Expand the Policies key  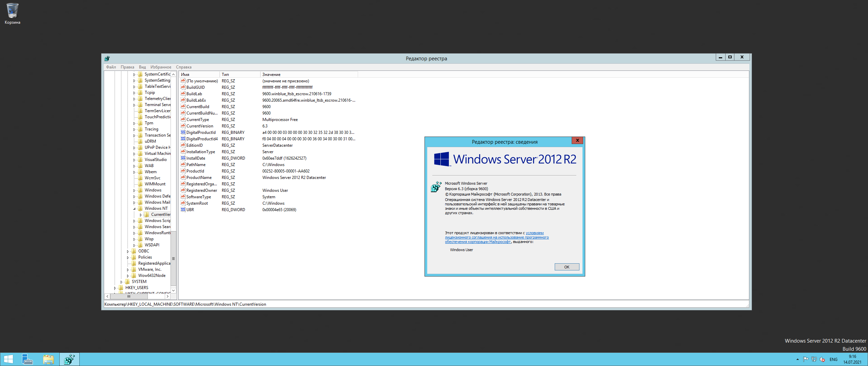click(128, 258)
